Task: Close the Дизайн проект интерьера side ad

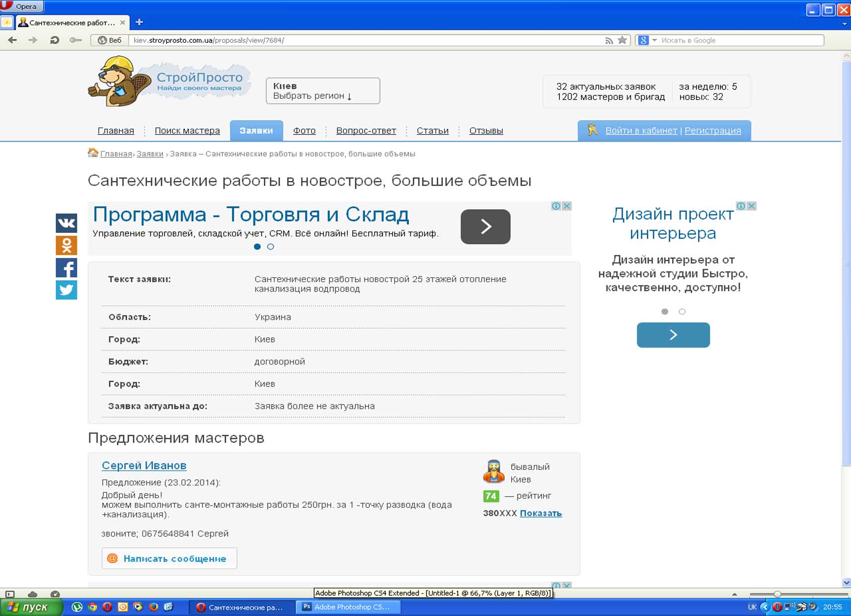Action: pos(752,206)
